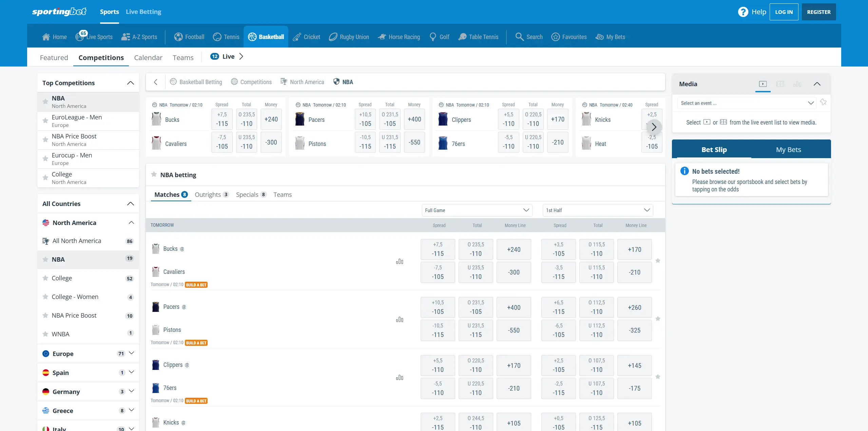Click the media statistics bars icon
Screen dimensions: 868x431
click(x=797, y=84)
